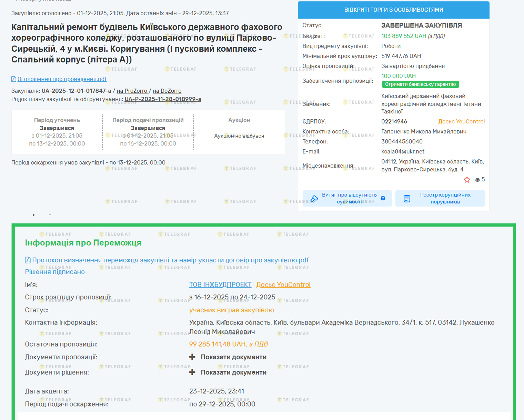The height and width of the screenshot is (420, 524).
Task: Open the tender на ProZorro link
Action: coord(132,91)
